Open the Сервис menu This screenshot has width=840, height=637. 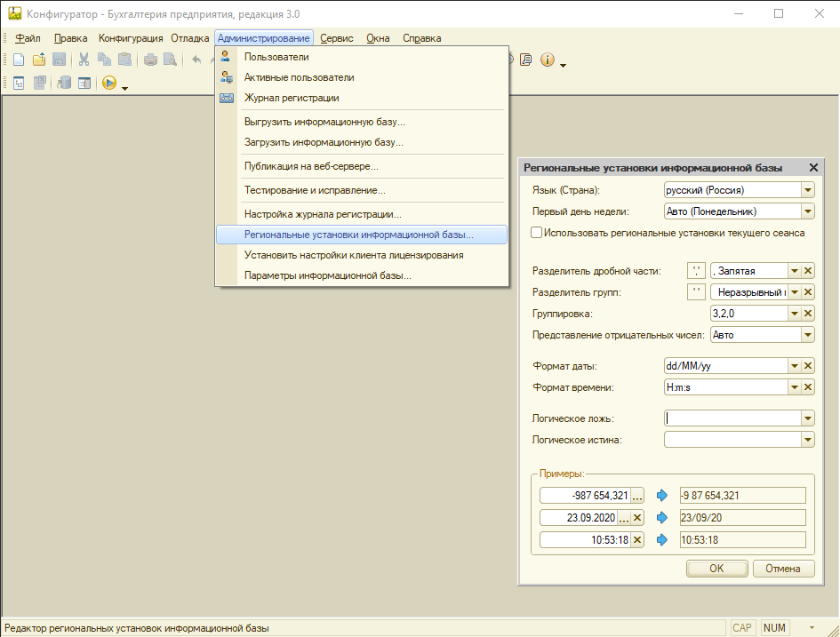point(336,38)
